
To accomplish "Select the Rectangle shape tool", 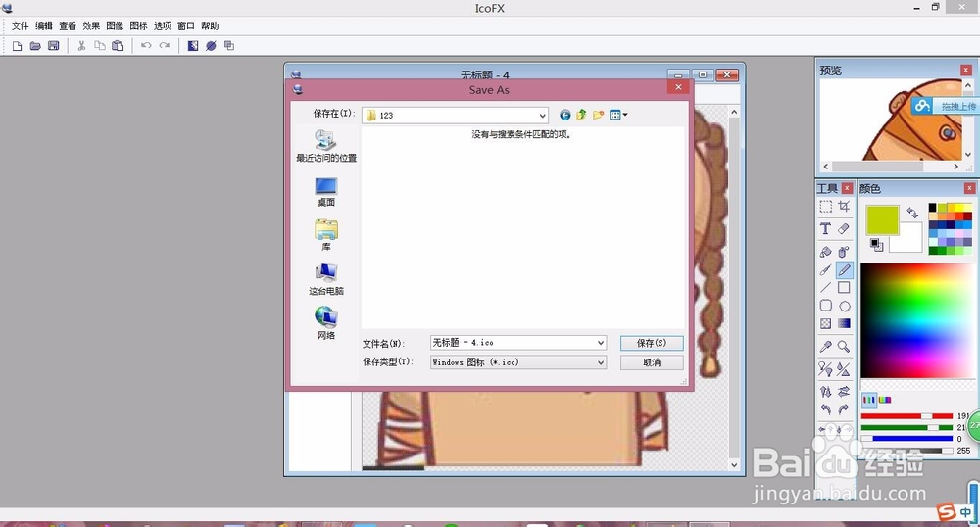I will pos(844,287).
